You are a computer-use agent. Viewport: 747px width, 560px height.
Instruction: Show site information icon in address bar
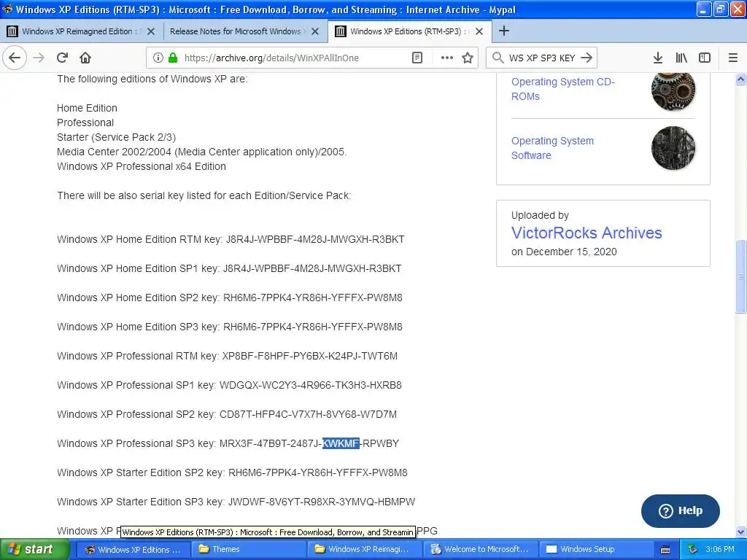click(x=158, y=58)
